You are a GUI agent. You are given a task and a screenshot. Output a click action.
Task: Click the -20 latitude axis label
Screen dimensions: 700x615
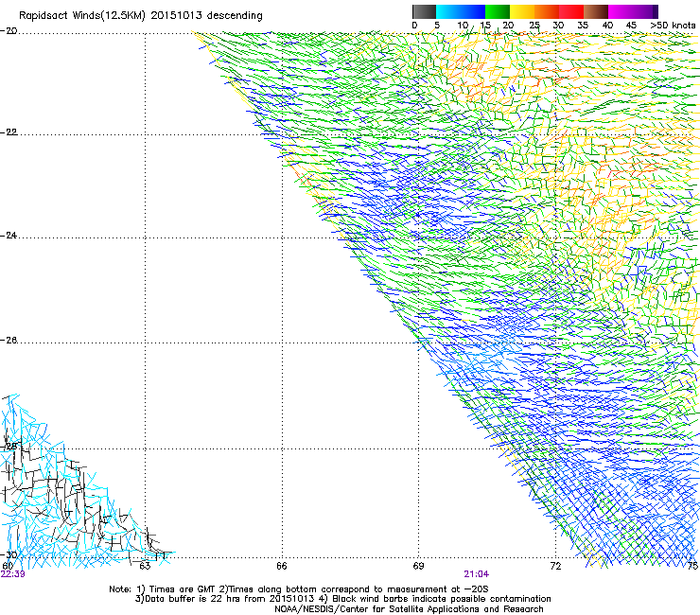(9, 31)
